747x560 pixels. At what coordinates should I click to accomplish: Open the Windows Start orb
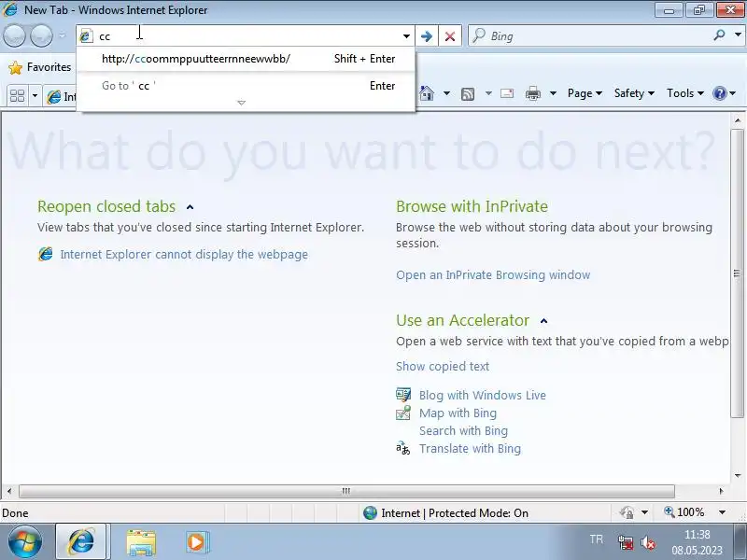pos(24,542)
